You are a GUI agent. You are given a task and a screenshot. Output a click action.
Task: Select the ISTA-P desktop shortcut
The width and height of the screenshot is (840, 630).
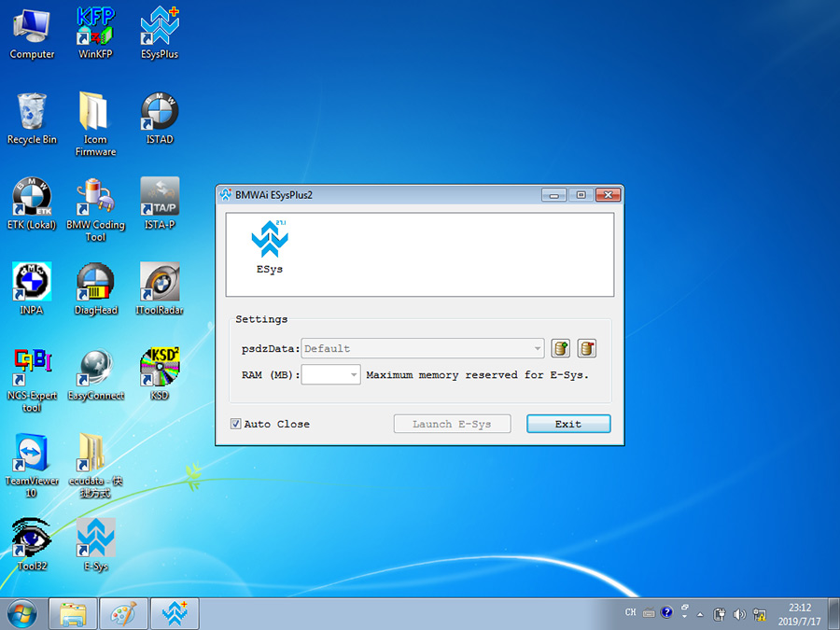pyautogui.click(x=160, y=203)
